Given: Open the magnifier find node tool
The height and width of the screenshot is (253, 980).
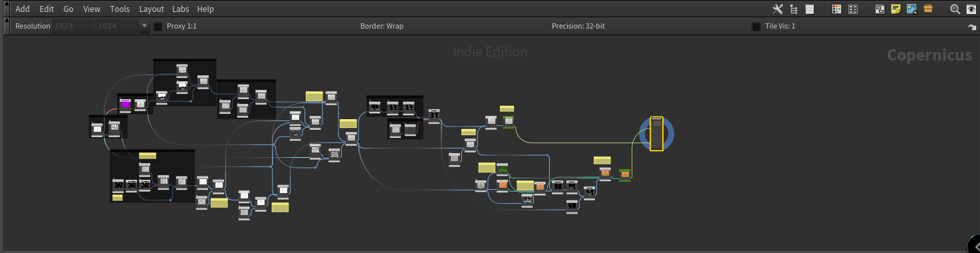Looking at the screenshot, I should tap(955, 9).
